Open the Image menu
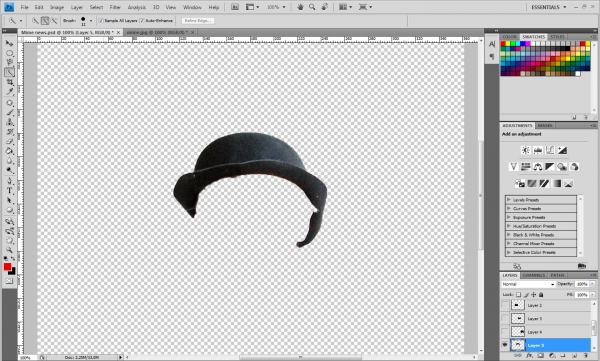The image size is (600, 361). 57,7
